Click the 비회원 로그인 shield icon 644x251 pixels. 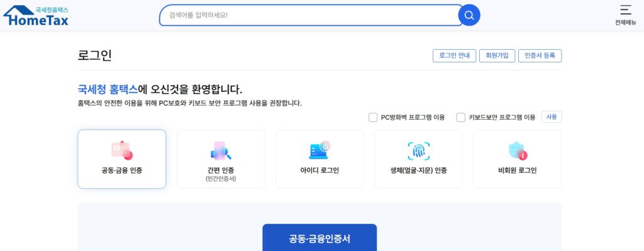point(518,151)
